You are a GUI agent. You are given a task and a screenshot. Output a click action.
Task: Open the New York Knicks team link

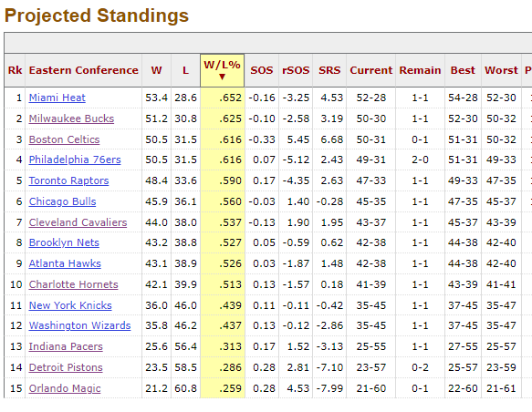[70, 305]
